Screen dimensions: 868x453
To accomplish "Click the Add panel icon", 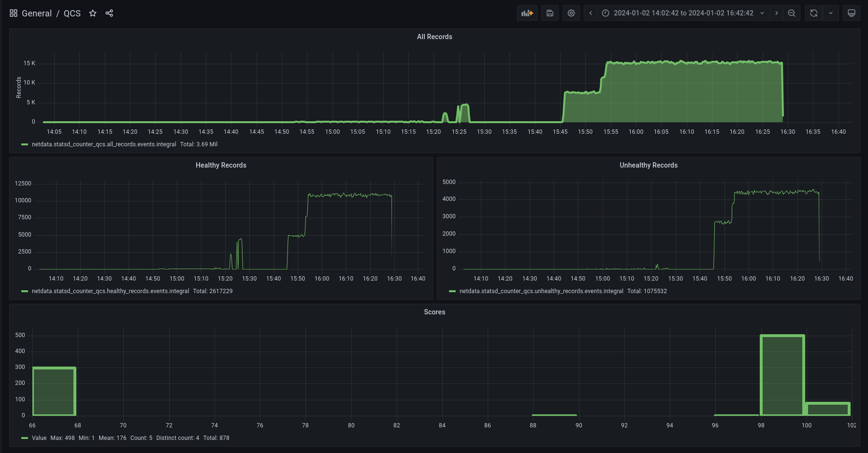I will click(x=527, y=13).
